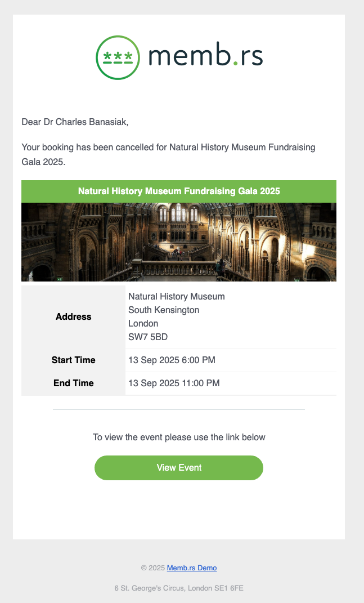Click the London line in the address
This screenshot has height=603, width=364.
(x=143, y=324)
